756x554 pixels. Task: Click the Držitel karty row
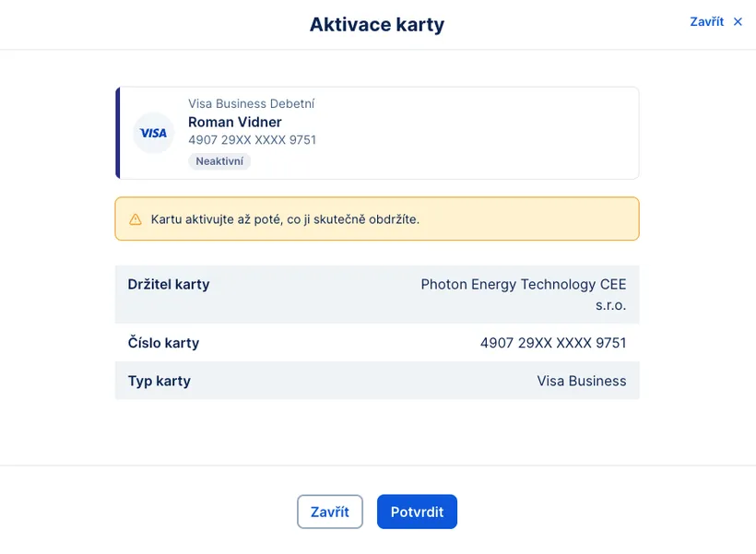tap(377, 293)
